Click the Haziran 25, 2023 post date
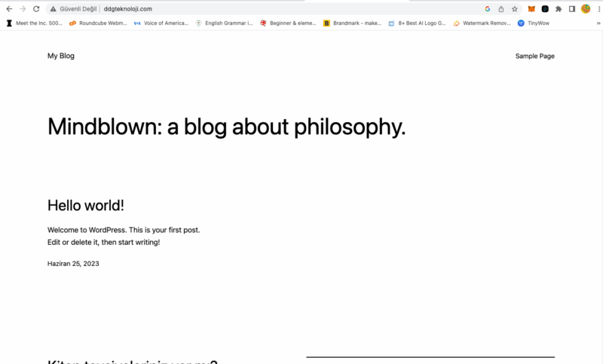The width and height of the screenshot is (603, 364). coord(73,264)
